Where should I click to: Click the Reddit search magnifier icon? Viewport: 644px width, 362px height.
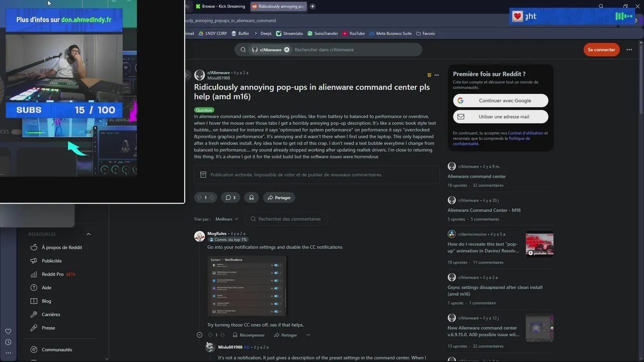pos(243,50)
